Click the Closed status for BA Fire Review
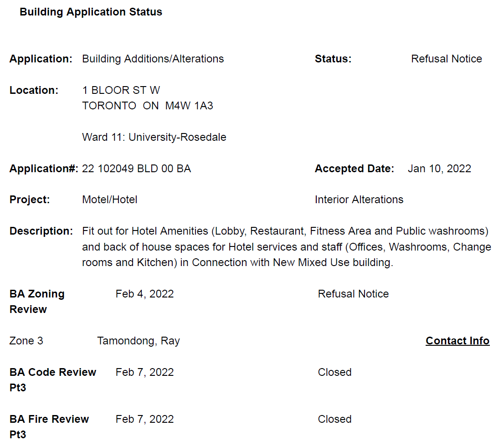This screenshot has width=504, height=446. click(x=334, y=419)
